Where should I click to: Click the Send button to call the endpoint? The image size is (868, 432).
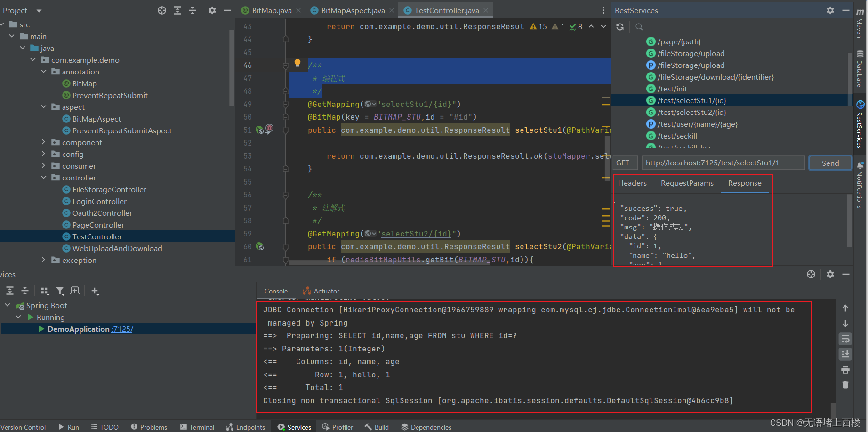(x=829, y=163)
